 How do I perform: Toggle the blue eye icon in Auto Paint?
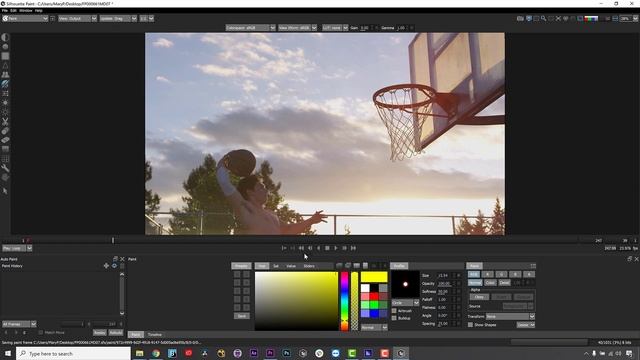coord(114,266)
